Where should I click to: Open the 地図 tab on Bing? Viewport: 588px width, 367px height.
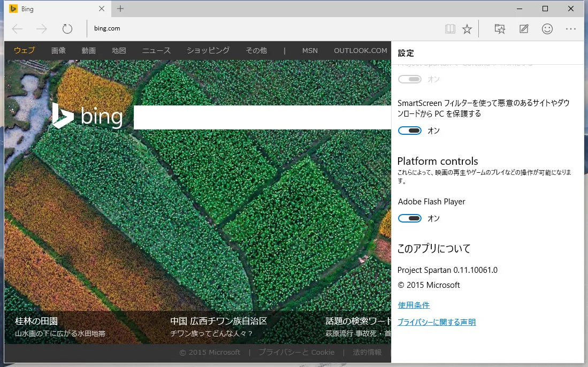click(x=119, y=51)
